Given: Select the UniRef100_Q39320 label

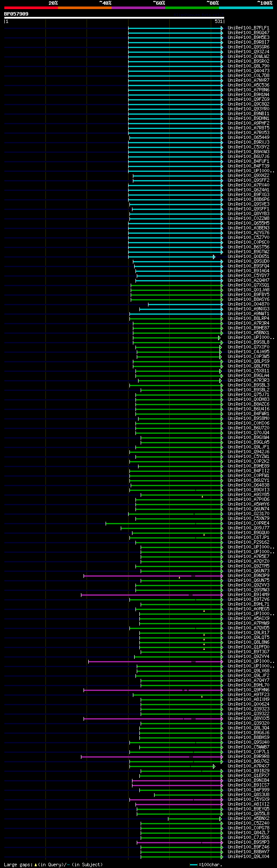Looking at the screenshot, I should click(248, 723).
